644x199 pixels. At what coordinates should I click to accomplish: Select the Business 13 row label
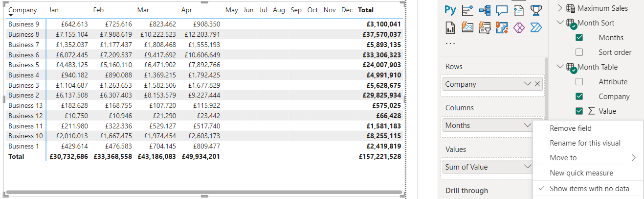click(x=25, y=105)
